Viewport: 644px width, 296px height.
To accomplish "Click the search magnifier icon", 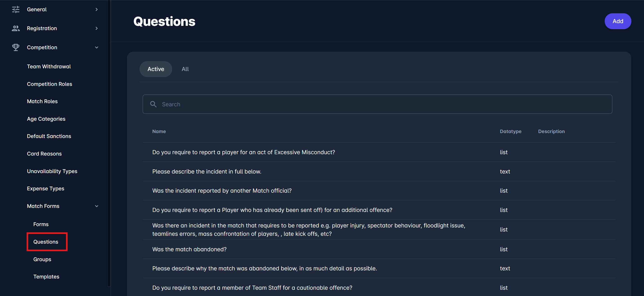I will coord(153,104).
